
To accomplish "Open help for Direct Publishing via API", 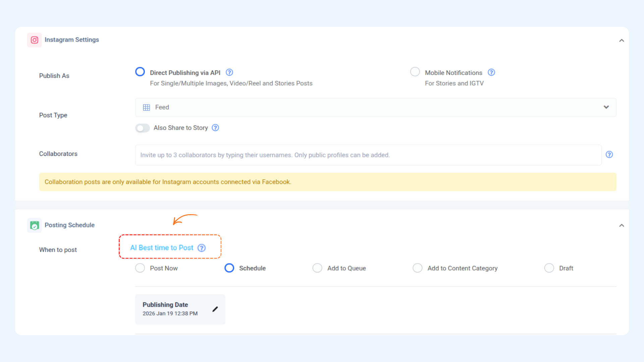I will click(229, 72).
